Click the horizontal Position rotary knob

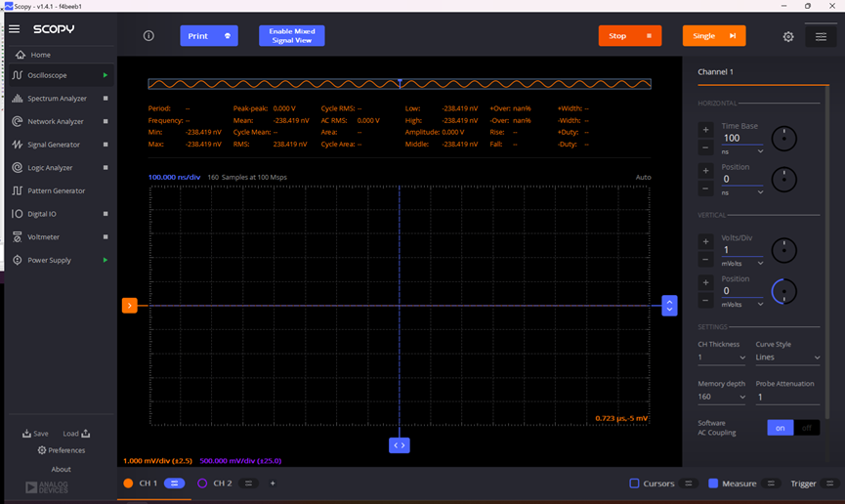coord(784,180)
